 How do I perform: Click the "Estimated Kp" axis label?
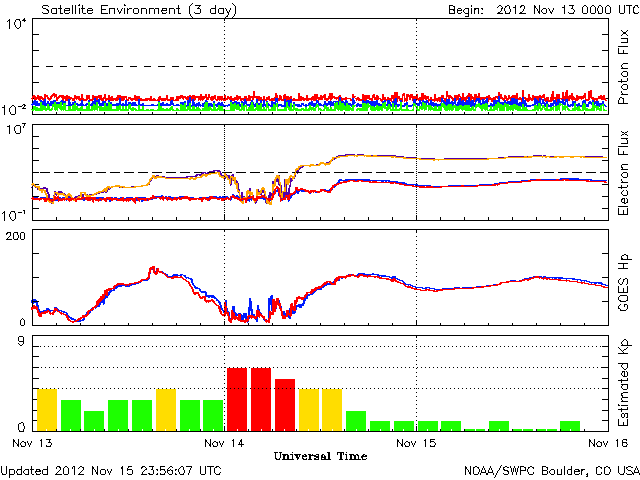click(623, 383)
